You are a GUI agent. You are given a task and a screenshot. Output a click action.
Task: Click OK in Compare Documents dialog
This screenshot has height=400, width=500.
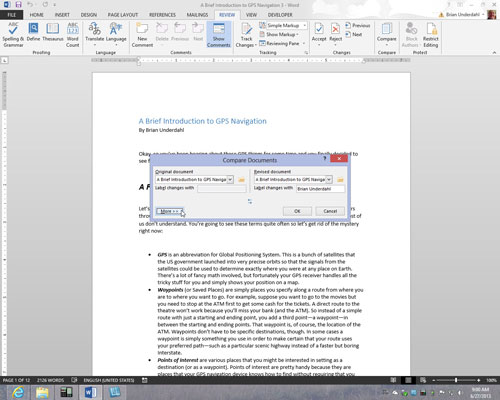click(297, 211)
